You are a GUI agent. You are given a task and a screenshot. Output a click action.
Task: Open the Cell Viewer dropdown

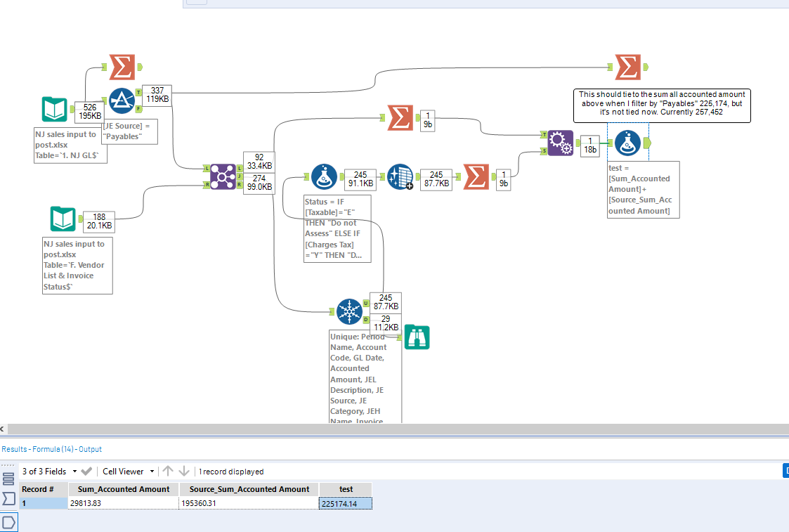[127, 471]
